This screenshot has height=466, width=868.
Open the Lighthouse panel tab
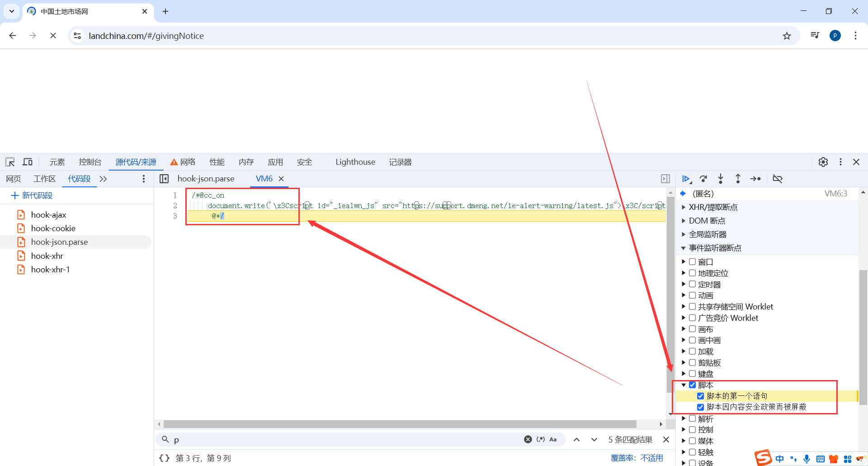tap(355, 162)
